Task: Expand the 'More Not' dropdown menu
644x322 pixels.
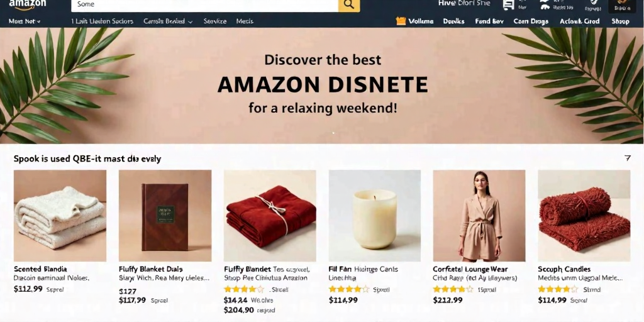Action: pyautogui.click(x=25, y=21)
